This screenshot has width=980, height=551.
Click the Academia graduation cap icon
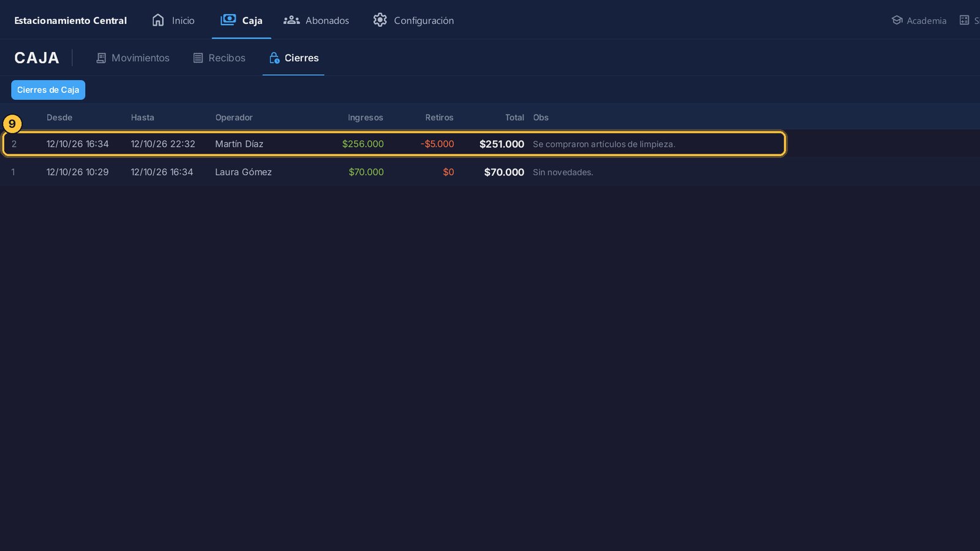897,20
